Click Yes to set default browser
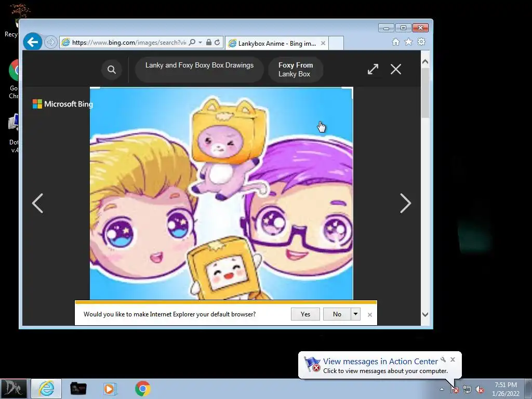The height and width of the screenshot is (399, 532). (305, 314)
